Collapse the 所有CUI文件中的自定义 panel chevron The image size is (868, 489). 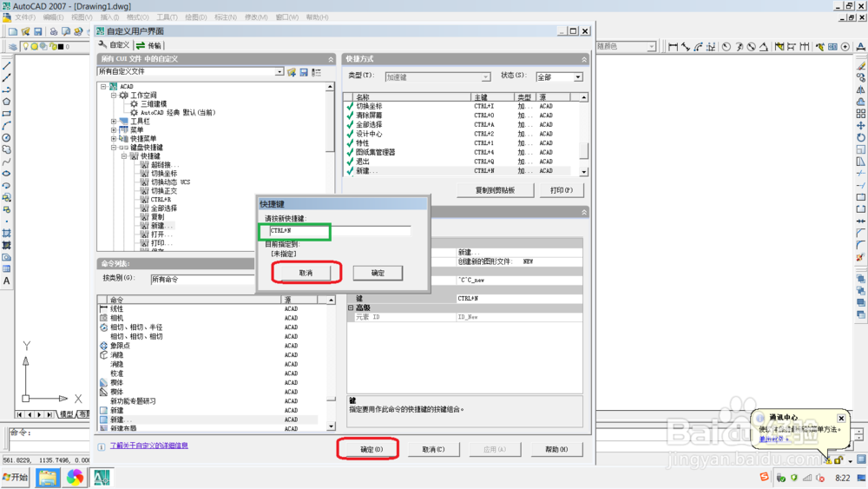(331, 59)
